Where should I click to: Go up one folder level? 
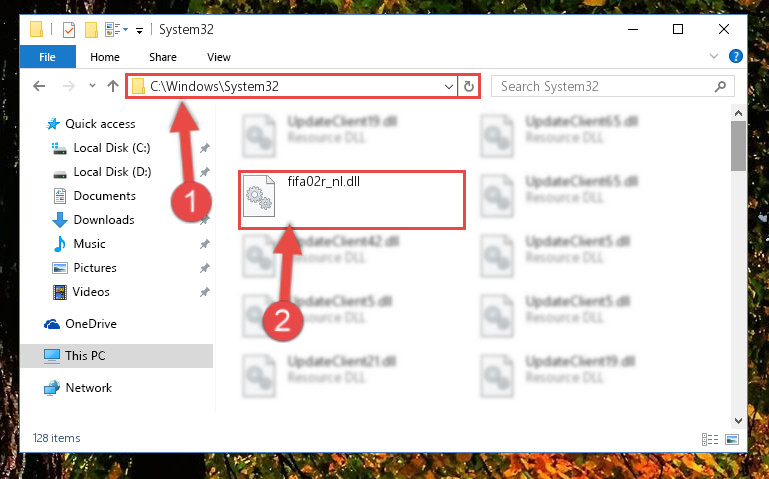click(x=113, y=86)
